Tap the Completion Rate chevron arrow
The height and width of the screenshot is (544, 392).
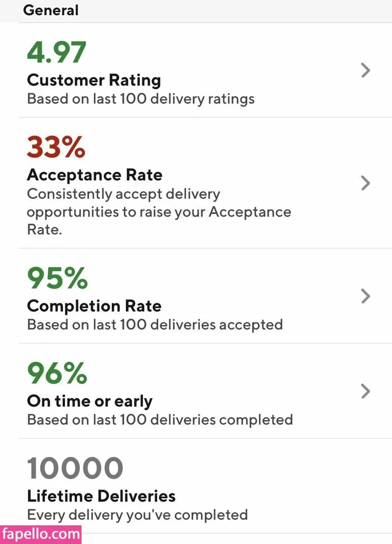pos(366,296)
